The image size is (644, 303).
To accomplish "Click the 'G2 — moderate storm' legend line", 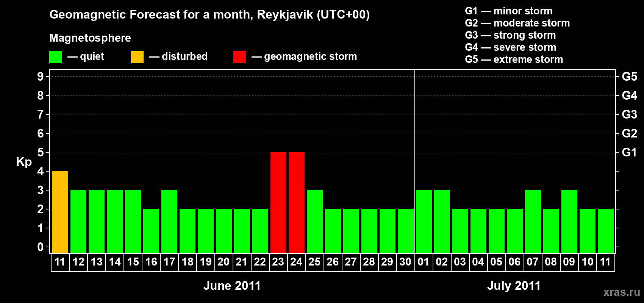I will (517, 23).
